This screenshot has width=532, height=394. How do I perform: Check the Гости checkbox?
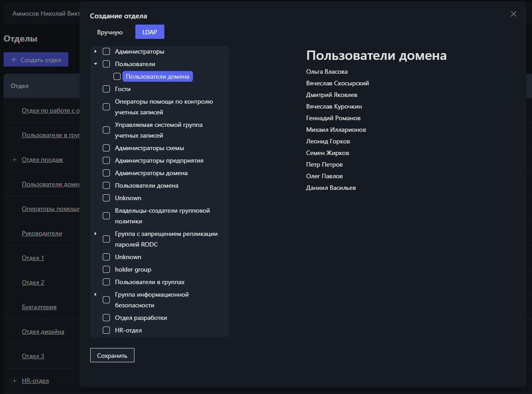[x=106, y=89]
